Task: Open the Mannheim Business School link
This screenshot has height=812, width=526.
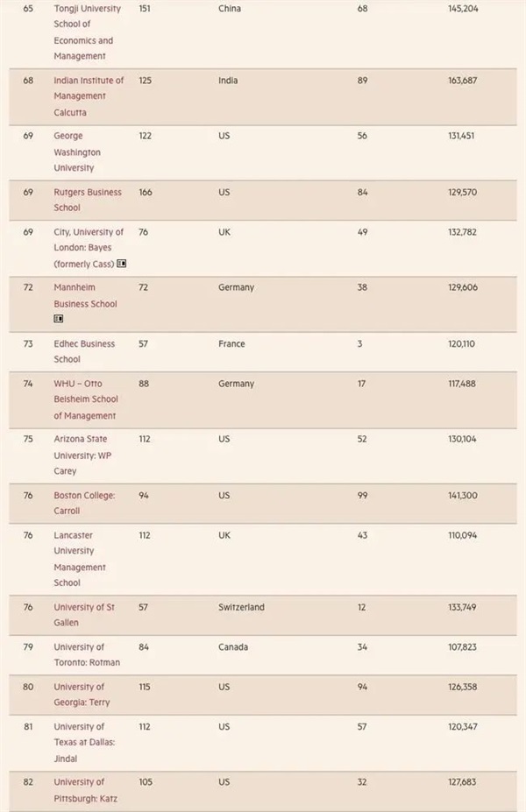Action: click(x=85, y=295)
